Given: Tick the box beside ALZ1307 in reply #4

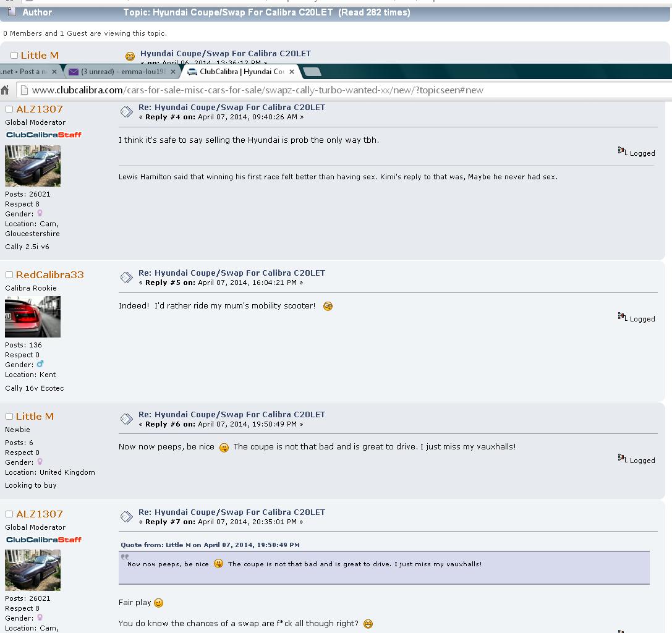Looking at the screenshot, I should click(9, 109).
